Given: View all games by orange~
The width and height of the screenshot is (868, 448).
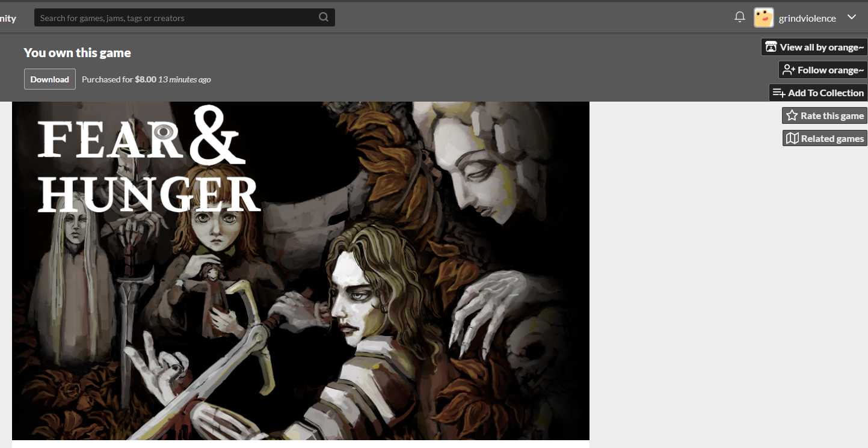Looking at the screenshot, I should click(814, 47).
